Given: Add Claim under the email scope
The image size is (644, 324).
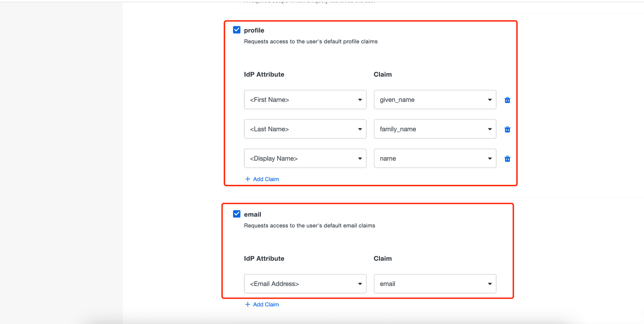Looking at the screenshot, I should point(262,305).
